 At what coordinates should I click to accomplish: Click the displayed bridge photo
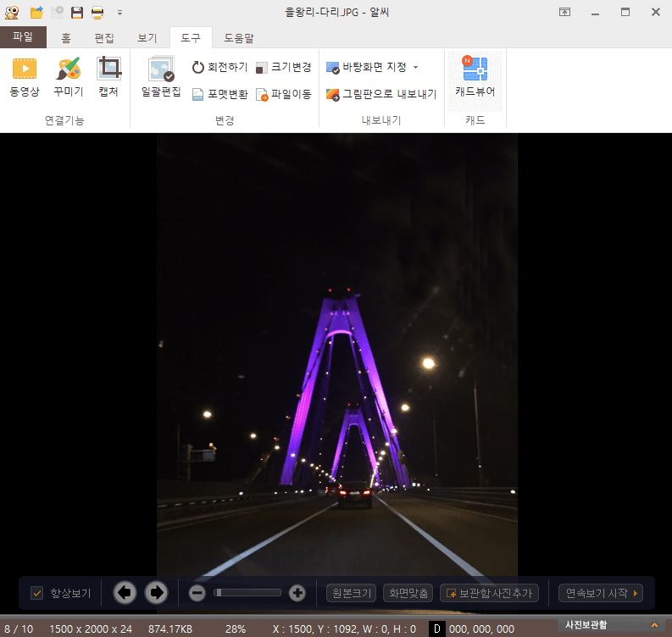coord(337,356)
